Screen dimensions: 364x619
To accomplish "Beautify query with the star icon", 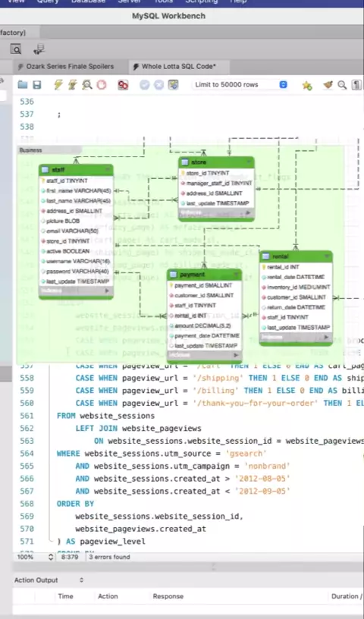I will [x=307, y=85].
